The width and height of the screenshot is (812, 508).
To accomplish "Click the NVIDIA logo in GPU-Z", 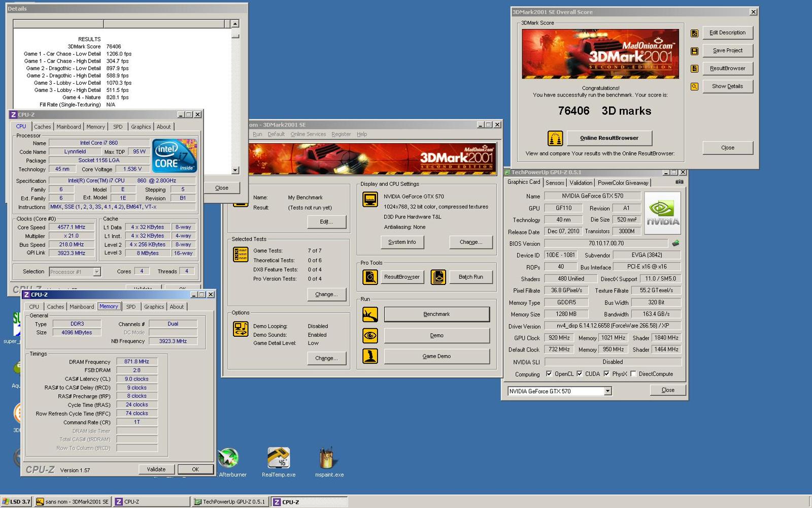I will coord(662,213).
